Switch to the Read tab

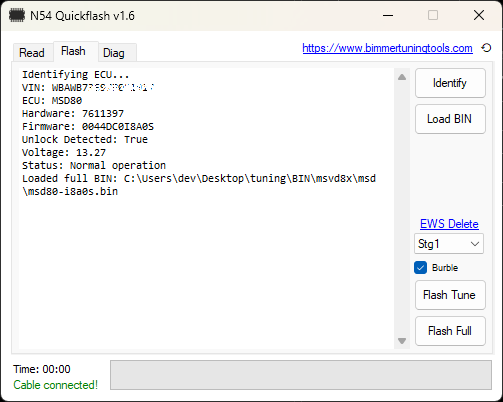(x=32, y=53)
